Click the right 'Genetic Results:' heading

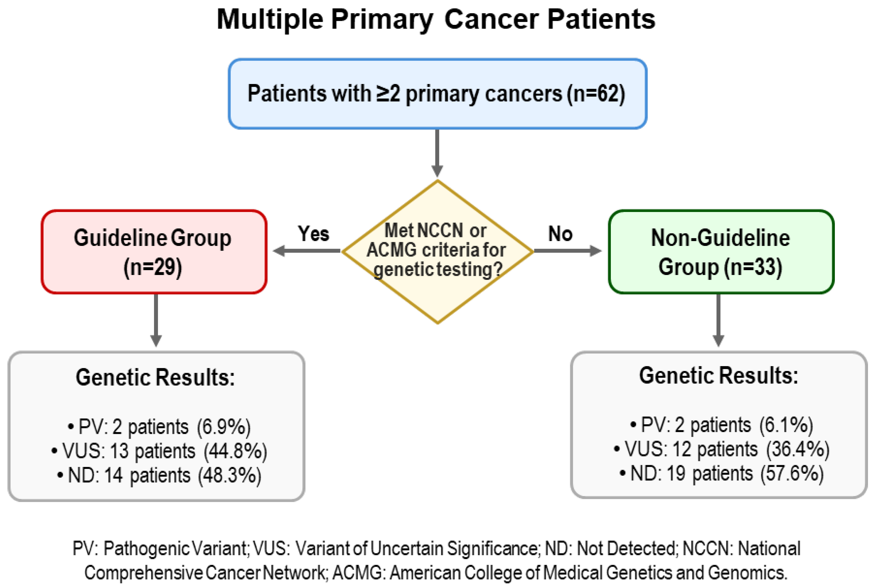point(719,376)
